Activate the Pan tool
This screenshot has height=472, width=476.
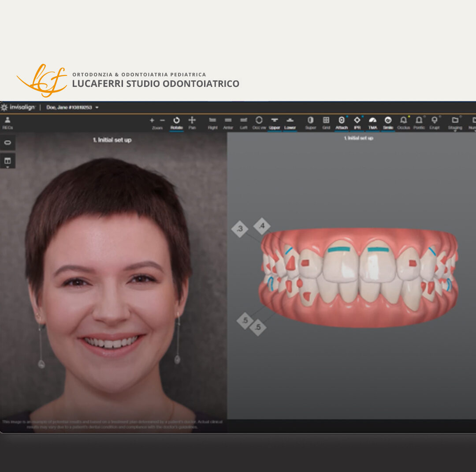(x=192, y=120)
